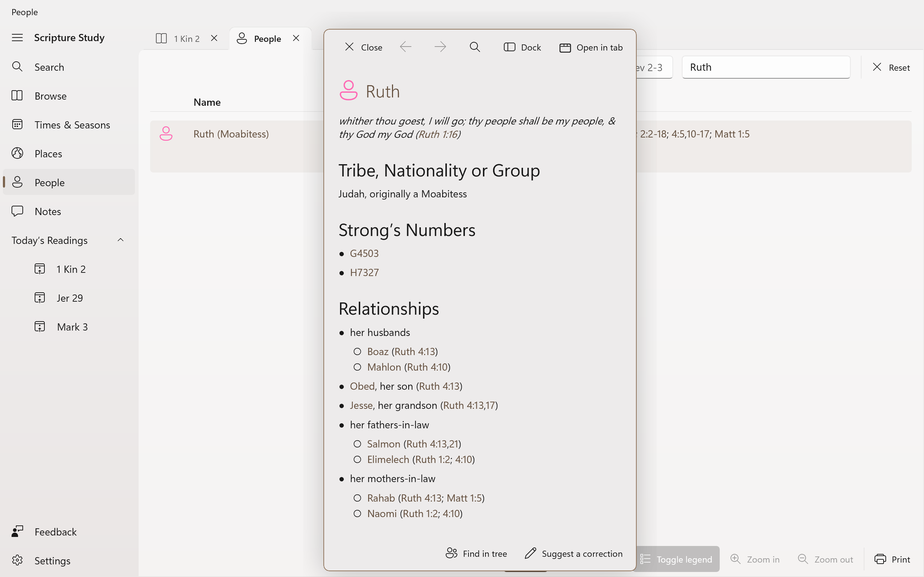Open the Jer 29 daily reading
Image resolution: width=924 pixels, height=577 pixels.
[x=69, y=298]
